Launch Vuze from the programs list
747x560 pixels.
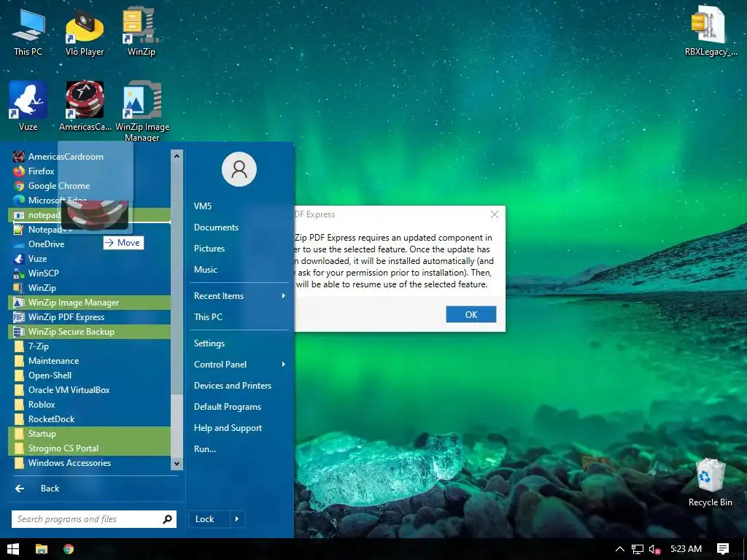[x=89, y=259]
